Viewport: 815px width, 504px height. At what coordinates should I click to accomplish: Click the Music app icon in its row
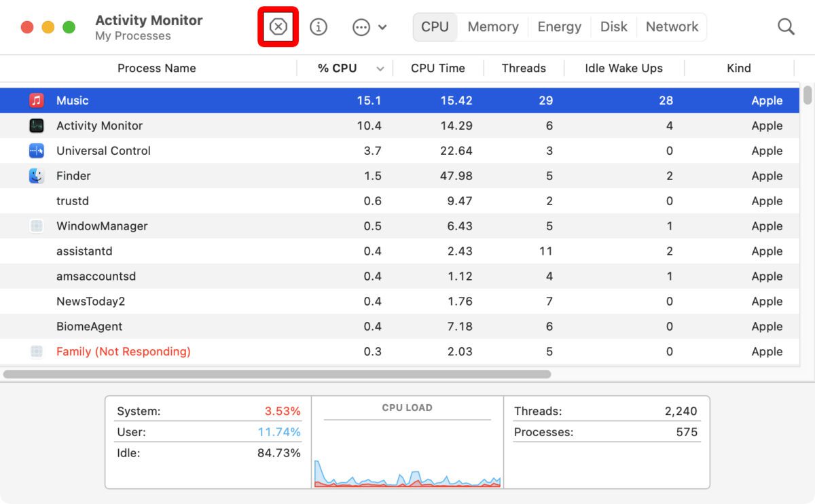click(x=37, y=100)
